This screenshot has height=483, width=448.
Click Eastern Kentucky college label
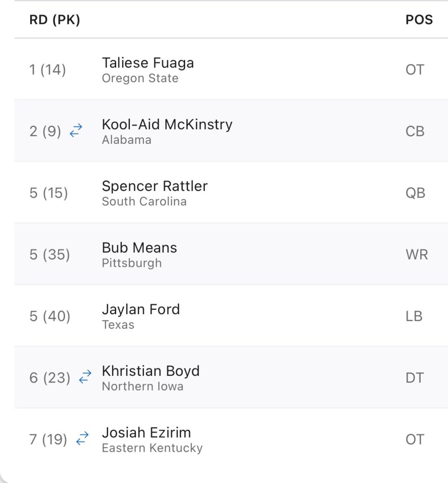click(152, 448)
